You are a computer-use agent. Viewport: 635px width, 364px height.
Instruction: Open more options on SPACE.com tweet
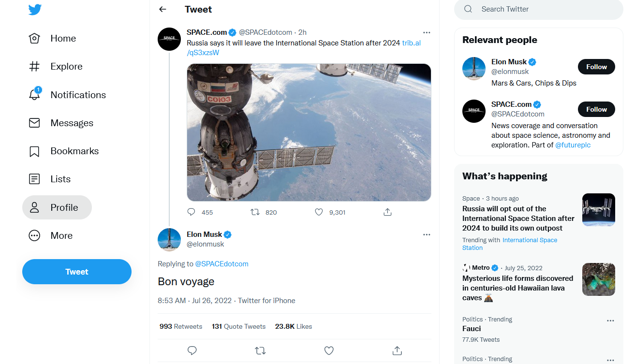tap(427, 32)
